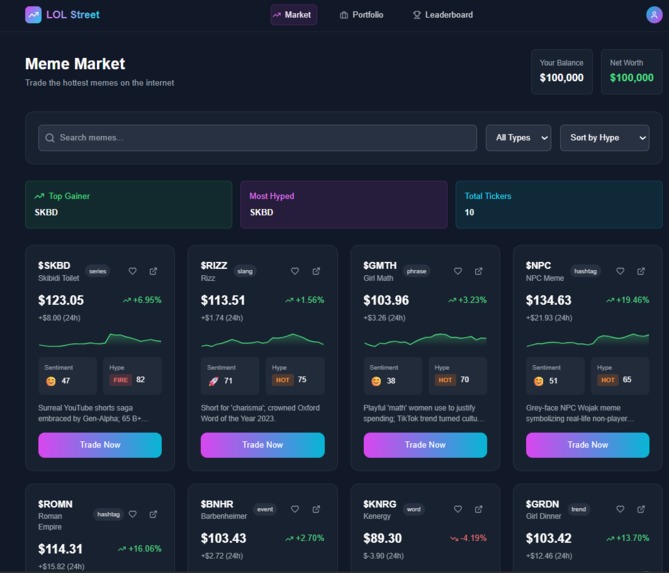Click the LOL Street brand name
The width and height of the screenshot is (669, 573).
click(x=73, y=15)
